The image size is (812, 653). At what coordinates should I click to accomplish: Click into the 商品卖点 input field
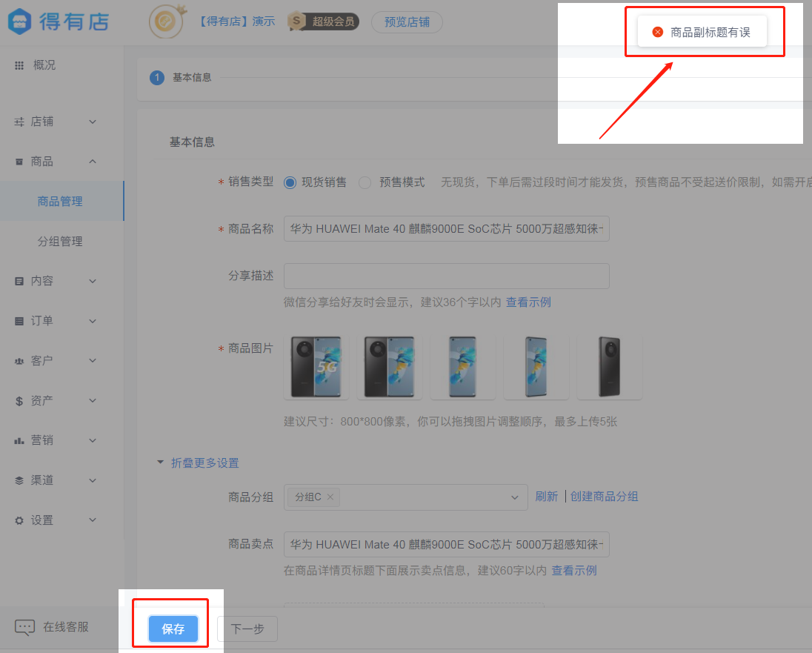[x=447, y=544]
